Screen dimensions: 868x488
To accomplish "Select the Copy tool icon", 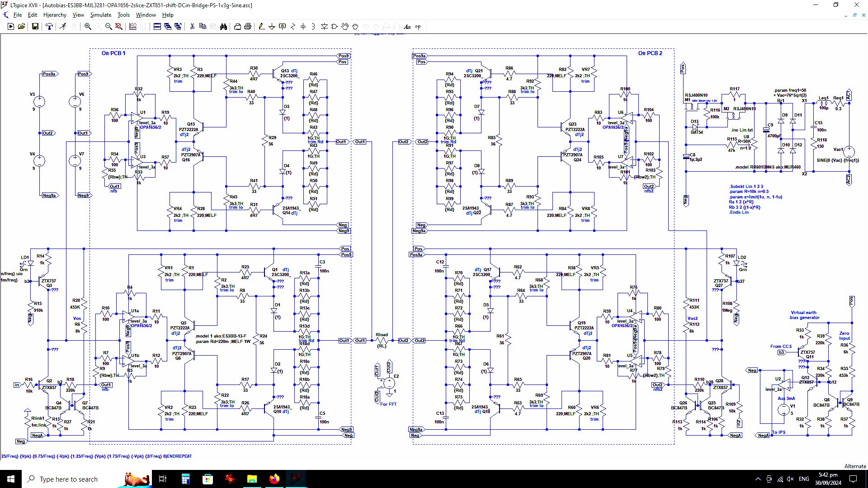I will pos(203,27).
